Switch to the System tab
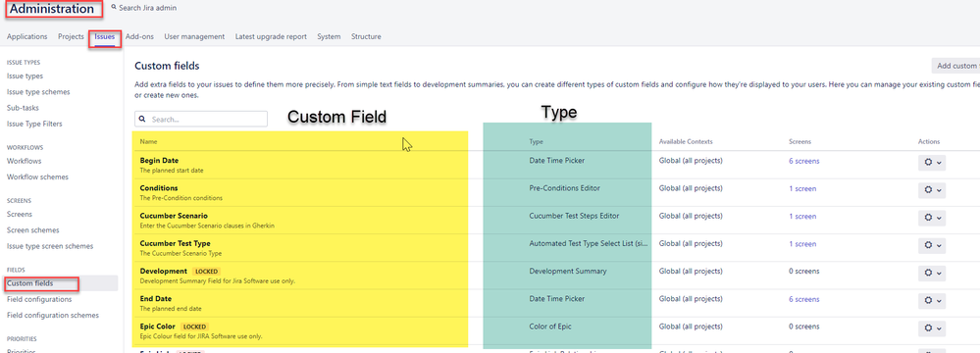This screenshot has height=353, width=980. click(x=329, y=37)
